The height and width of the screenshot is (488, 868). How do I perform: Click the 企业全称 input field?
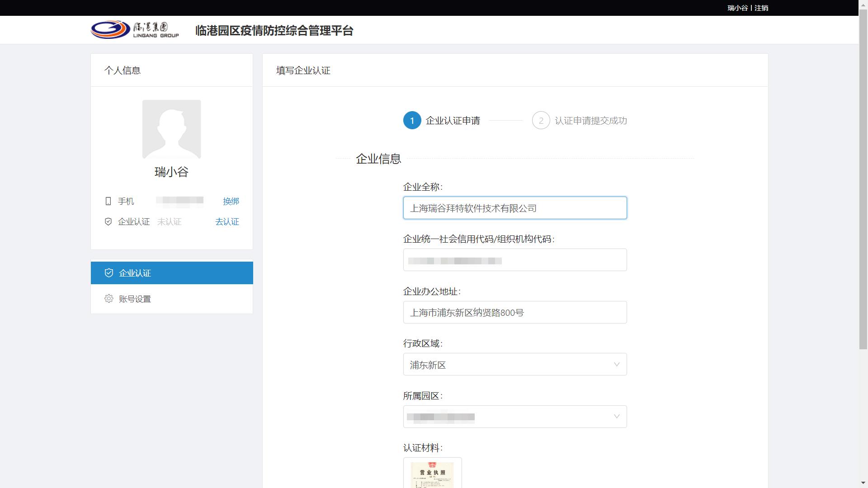point(515,208)
